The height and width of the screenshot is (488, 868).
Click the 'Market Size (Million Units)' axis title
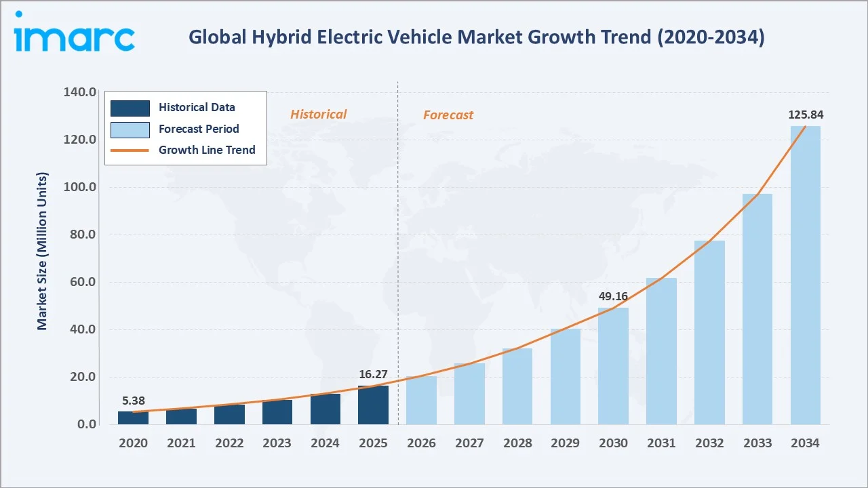pos(43,251)
